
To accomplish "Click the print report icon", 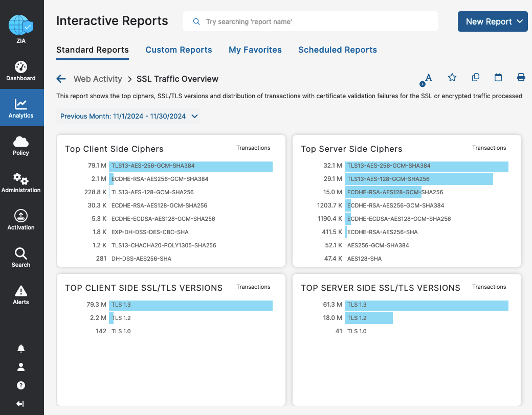I will tap(521, 78).
